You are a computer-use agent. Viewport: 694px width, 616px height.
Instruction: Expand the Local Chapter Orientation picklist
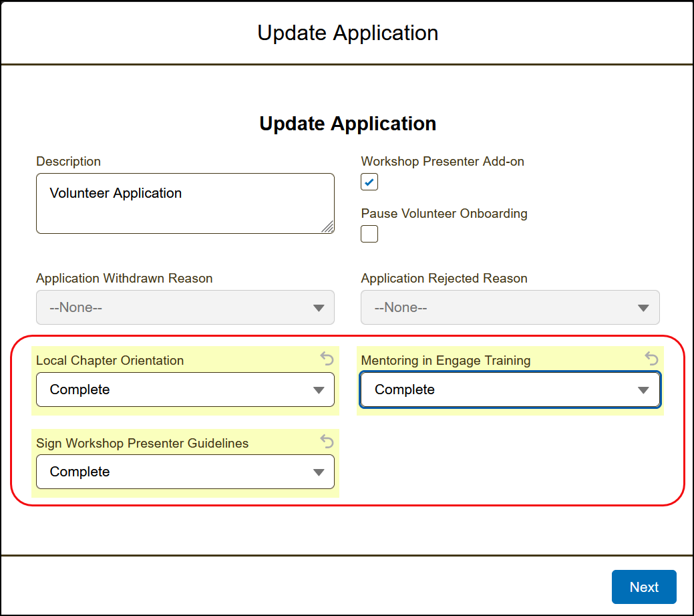[185, 390]
